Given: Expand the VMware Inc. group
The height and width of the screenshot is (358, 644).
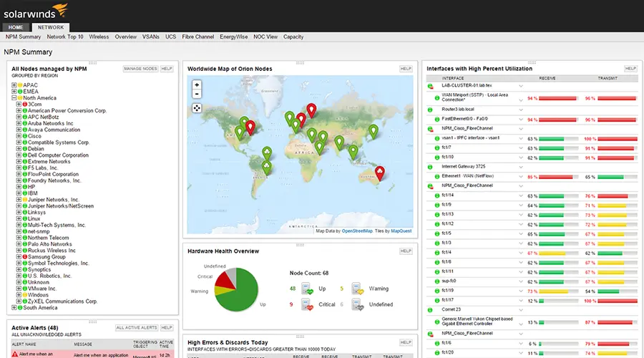Looking at the screenshot, I should click(x=19, y=289).
